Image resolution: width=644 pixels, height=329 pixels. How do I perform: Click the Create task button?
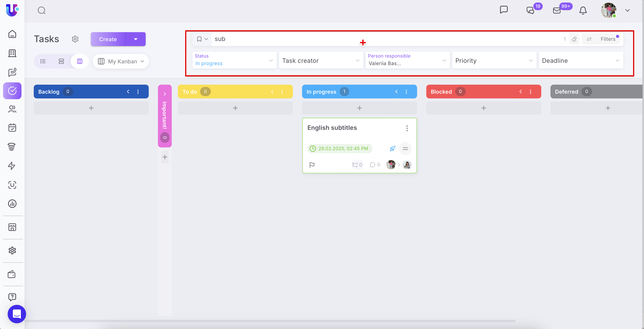(x=108, y=39)
